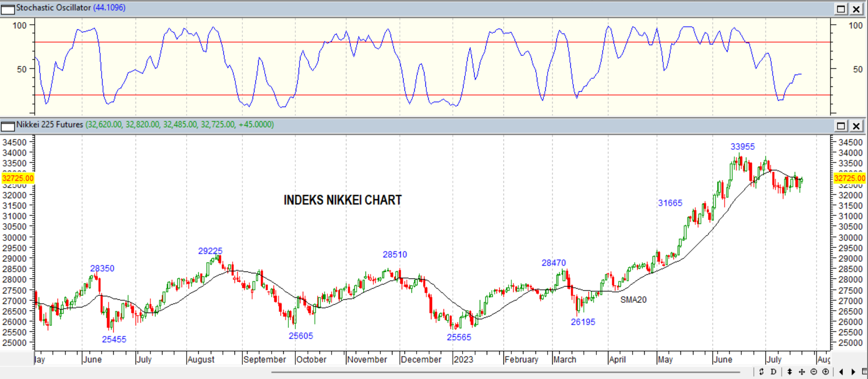
Task: Click the left arrow to move chart back
Action: [841, 372]
